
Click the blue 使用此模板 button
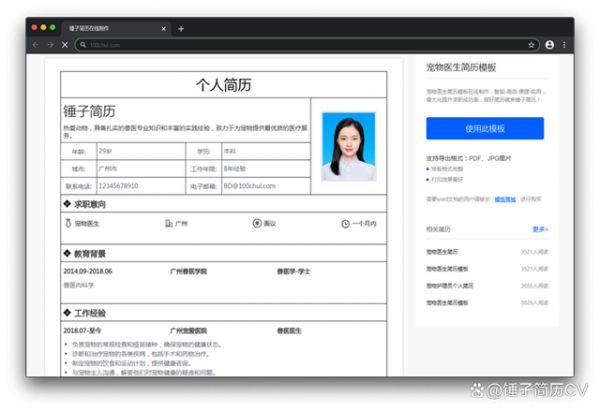tap(485, 128)
